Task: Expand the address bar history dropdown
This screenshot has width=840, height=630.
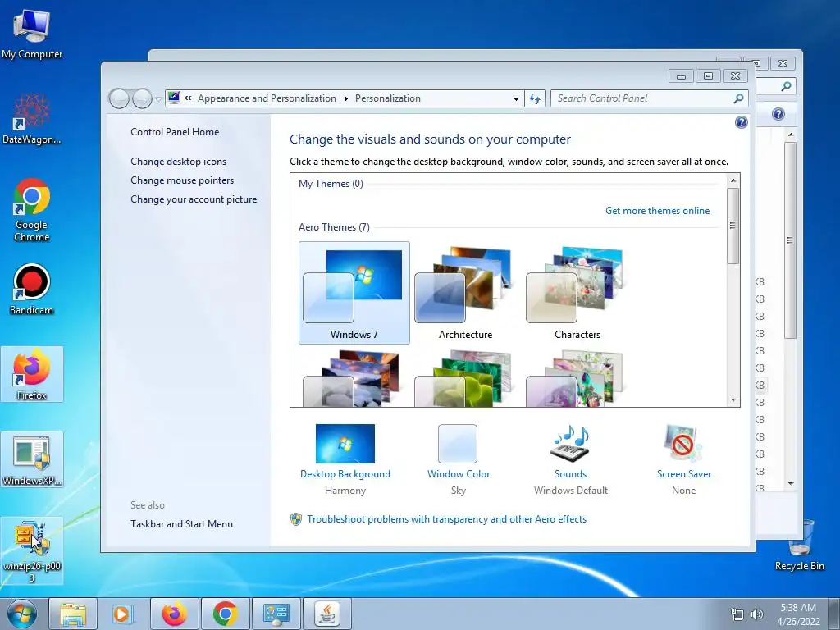Action: click(516, 98)
